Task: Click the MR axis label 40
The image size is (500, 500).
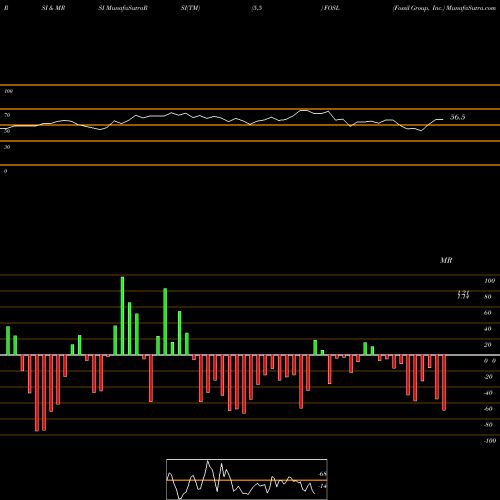Action: tap(488, 329)
